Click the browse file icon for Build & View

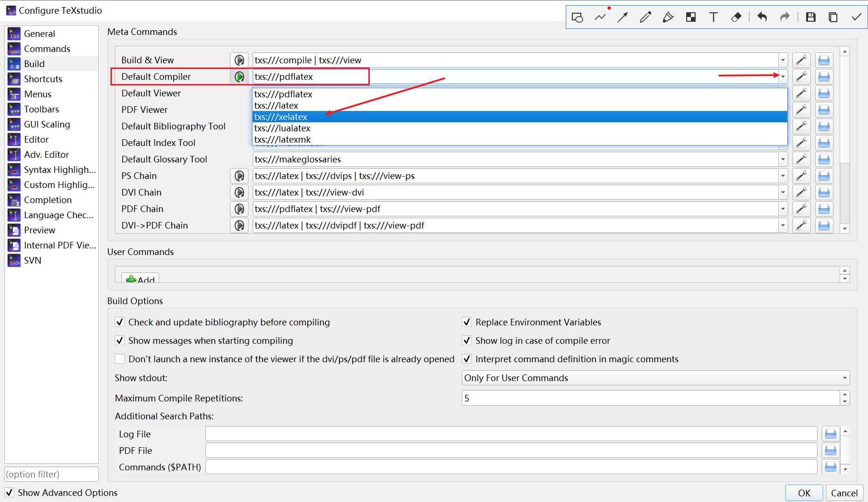pos(824,60)
